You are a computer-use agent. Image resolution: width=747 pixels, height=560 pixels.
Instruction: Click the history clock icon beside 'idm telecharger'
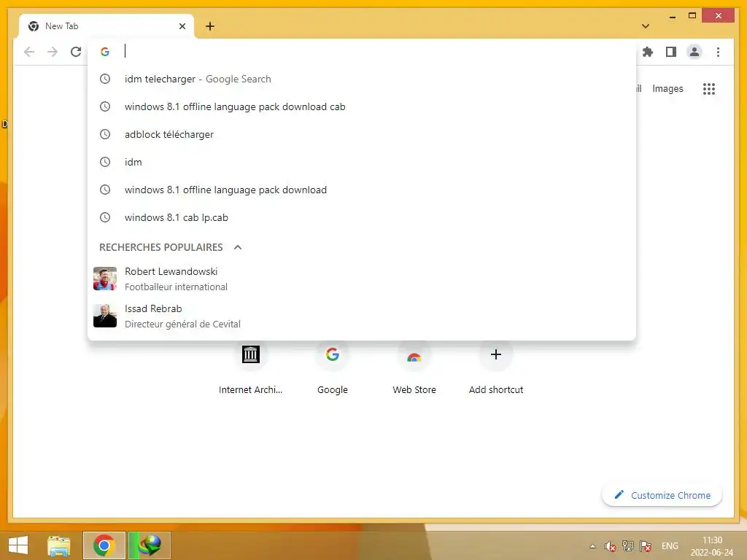click(x=105, y=79)
